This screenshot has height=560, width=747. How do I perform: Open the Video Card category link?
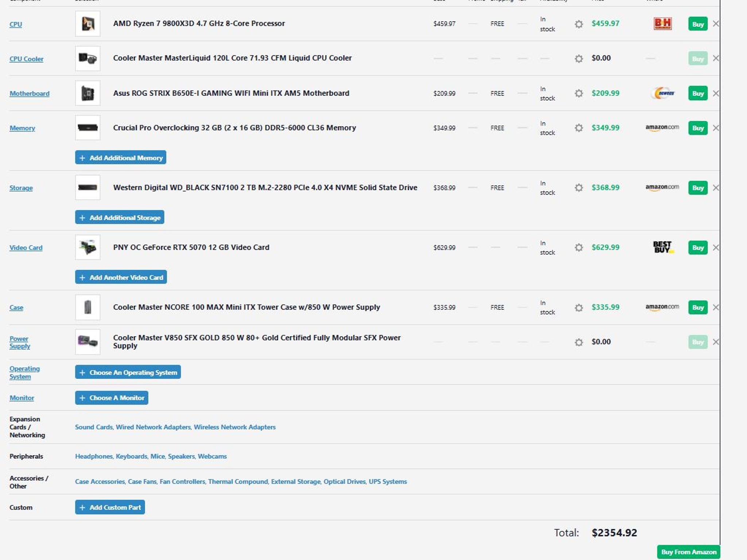pos(26,248)
